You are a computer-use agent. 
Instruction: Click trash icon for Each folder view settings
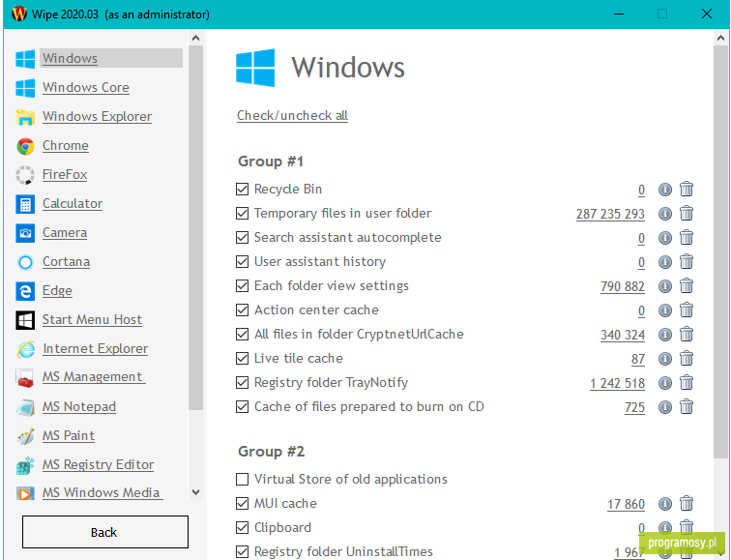(x=687, y=286)
